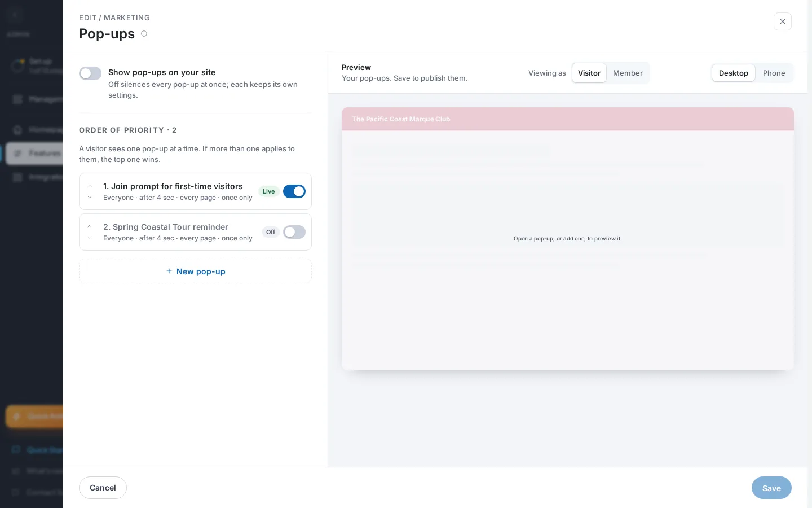Click the 'Viewing as' label
The height and width of the screenshot is (508, 812).
(547, 73)
